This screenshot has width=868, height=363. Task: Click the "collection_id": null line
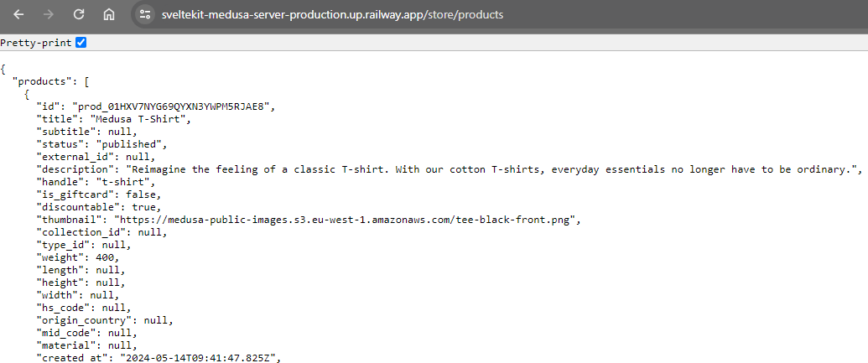pos(101,233)
